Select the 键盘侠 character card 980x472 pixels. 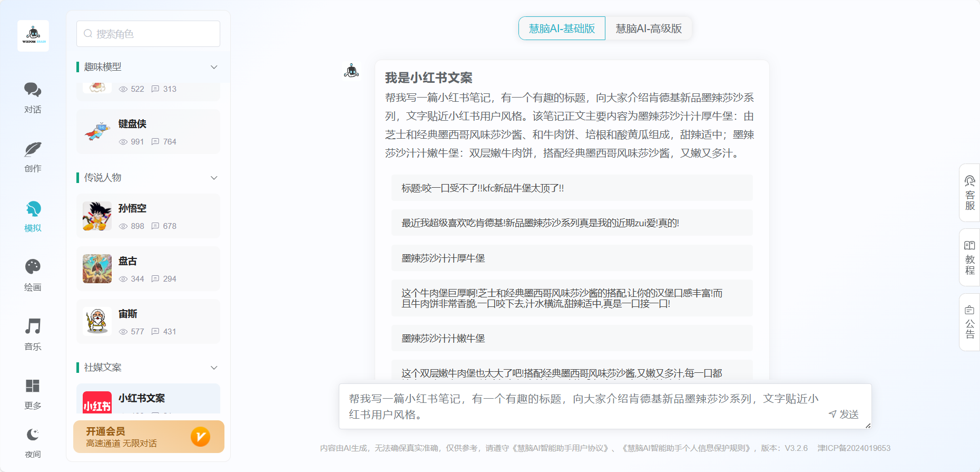pos(148,131)
